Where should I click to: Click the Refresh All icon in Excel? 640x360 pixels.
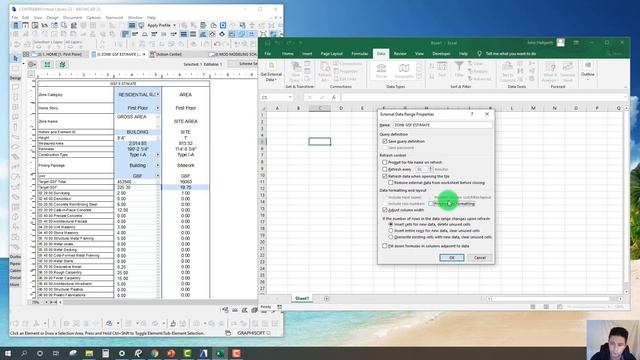(x=325, y=71)
